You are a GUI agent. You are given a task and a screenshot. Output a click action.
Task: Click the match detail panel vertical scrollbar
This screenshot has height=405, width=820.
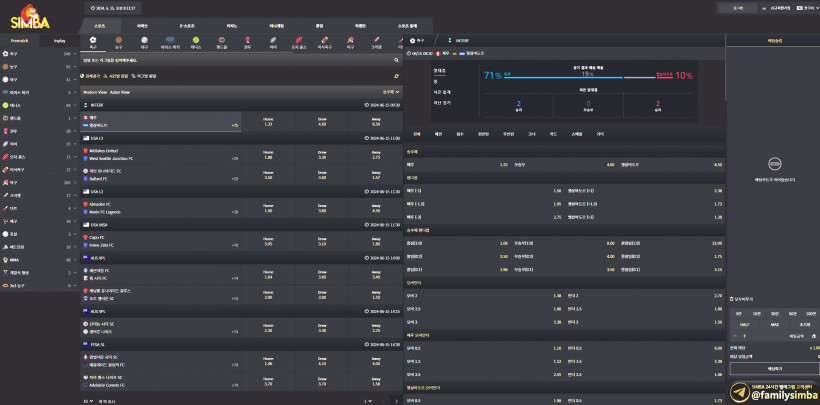click(x=725, y=68)
